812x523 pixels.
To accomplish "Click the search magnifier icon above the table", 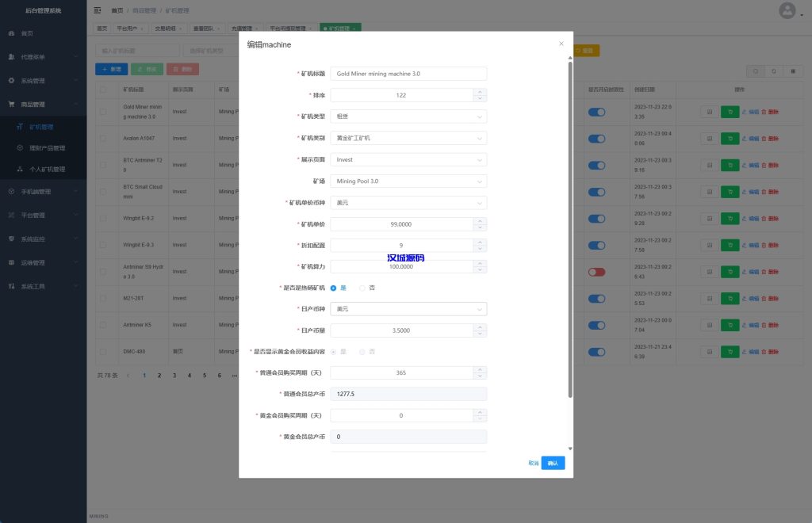I will coord(755,71).
